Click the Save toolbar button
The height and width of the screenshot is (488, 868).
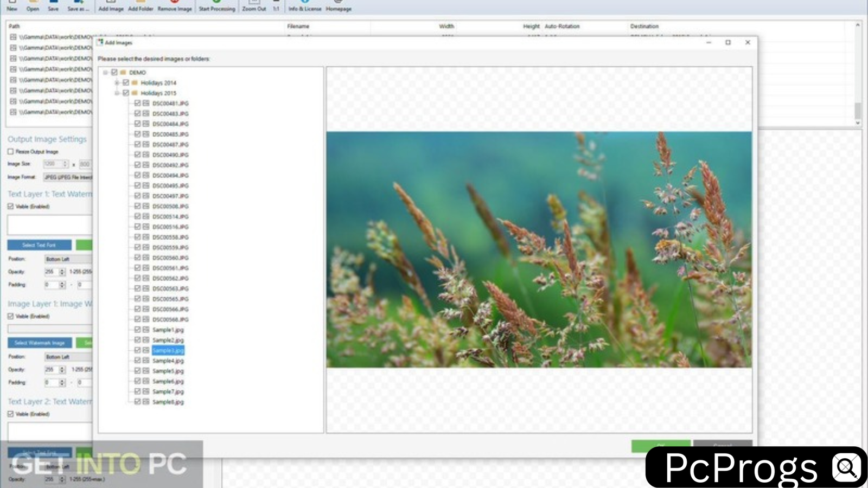click(x=53, y=6)
